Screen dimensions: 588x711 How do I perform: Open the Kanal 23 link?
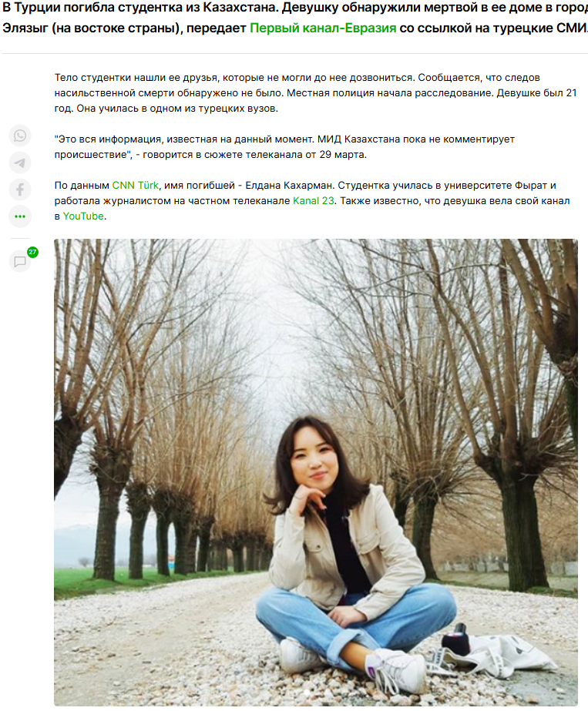314,201
